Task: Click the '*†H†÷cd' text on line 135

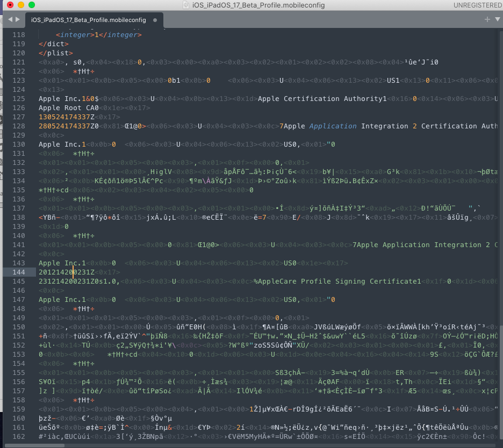Action: click(x=54, y=190)
